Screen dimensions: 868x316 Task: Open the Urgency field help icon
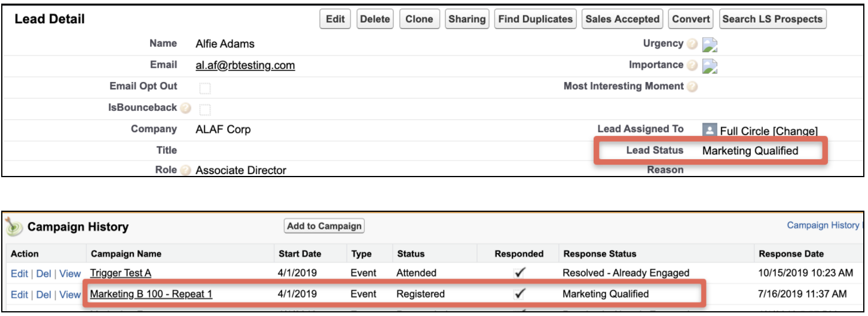tap(692, 44)
